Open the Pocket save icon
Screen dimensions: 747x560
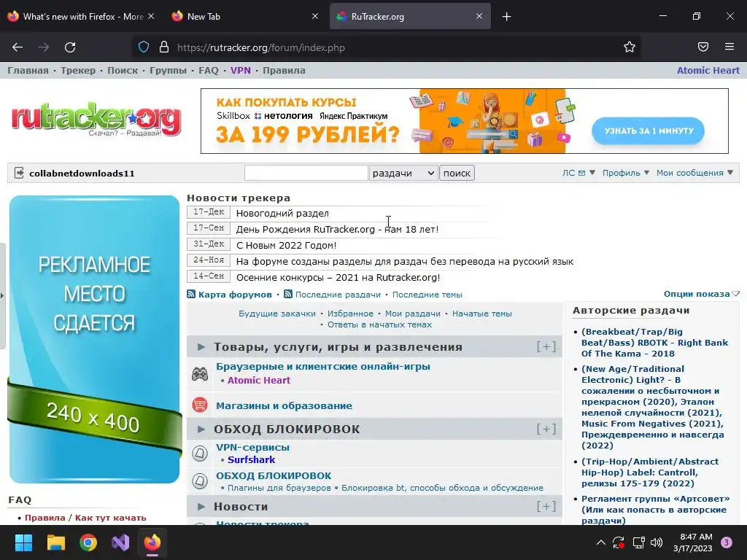[703, 47]
